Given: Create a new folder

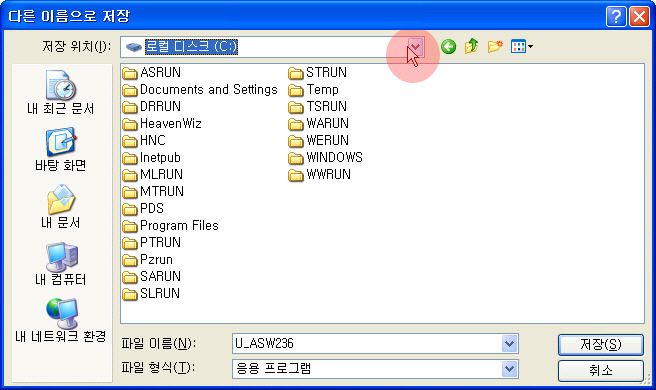Looking at the screenshot, I should click(495, 46).
